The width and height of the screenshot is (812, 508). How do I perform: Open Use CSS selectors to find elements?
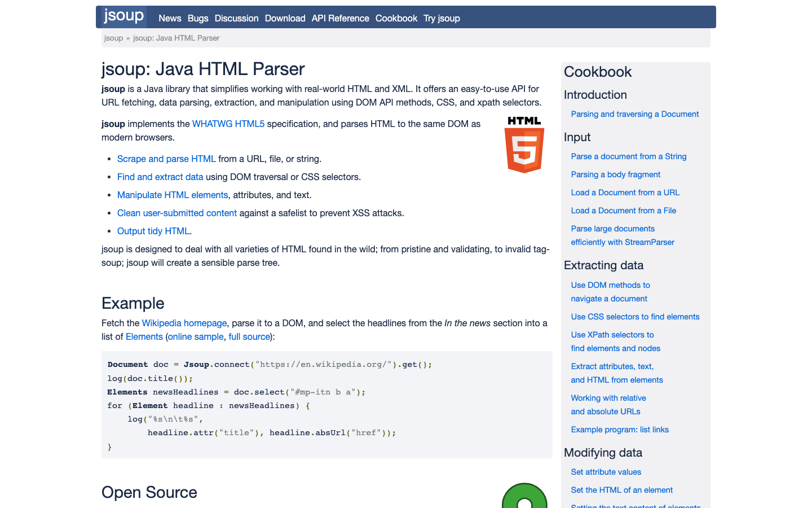click(635, 317)
